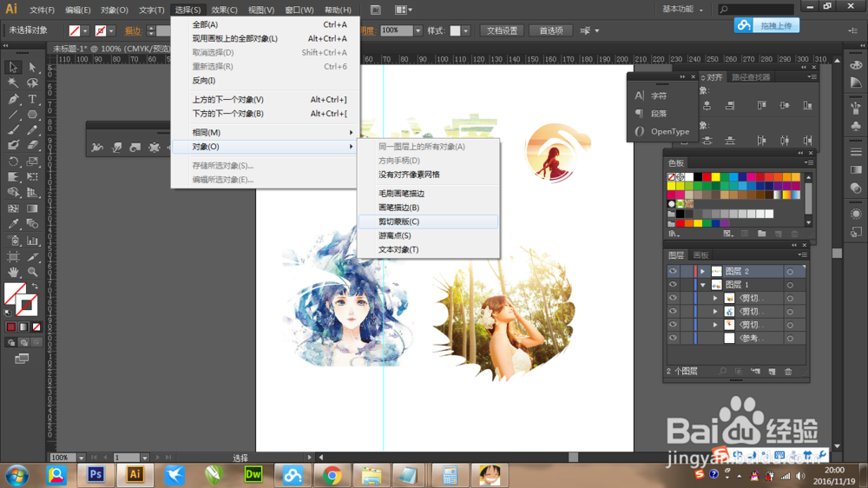Select the Column Graph tool

click(x=32, y=241)
